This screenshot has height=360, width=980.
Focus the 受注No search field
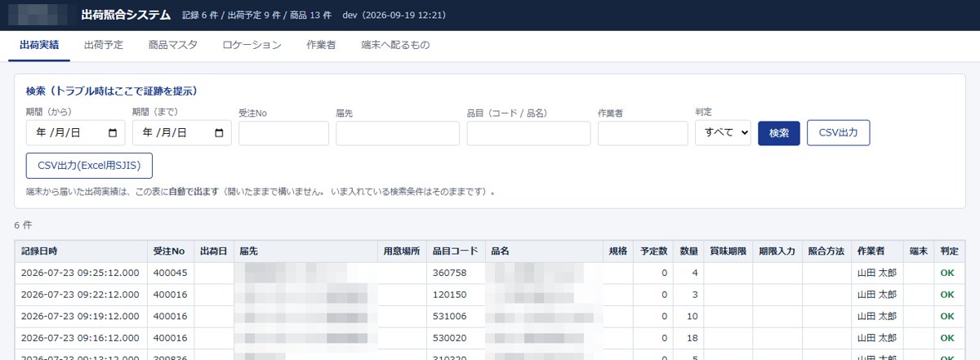283,133
